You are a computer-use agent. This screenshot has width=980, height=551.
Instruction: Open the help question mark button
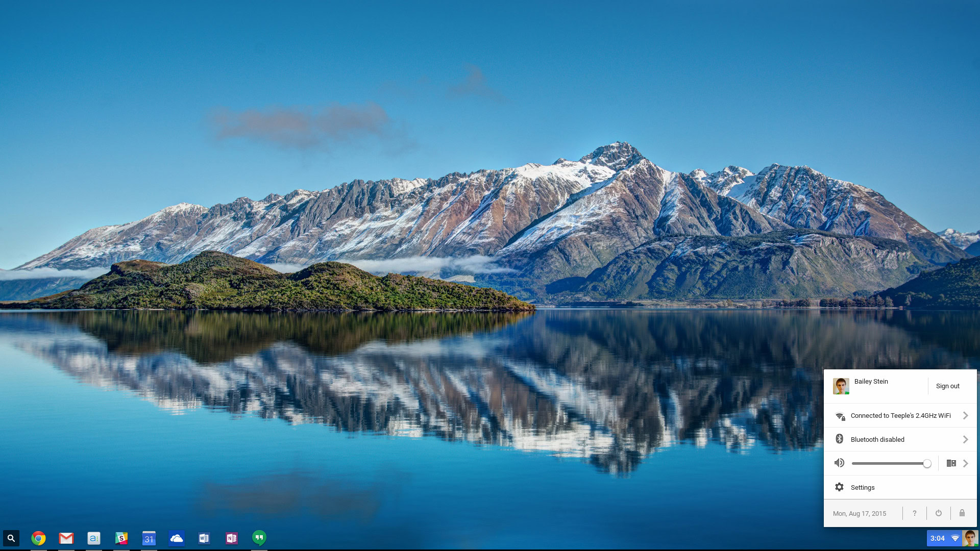click(914, 513)
